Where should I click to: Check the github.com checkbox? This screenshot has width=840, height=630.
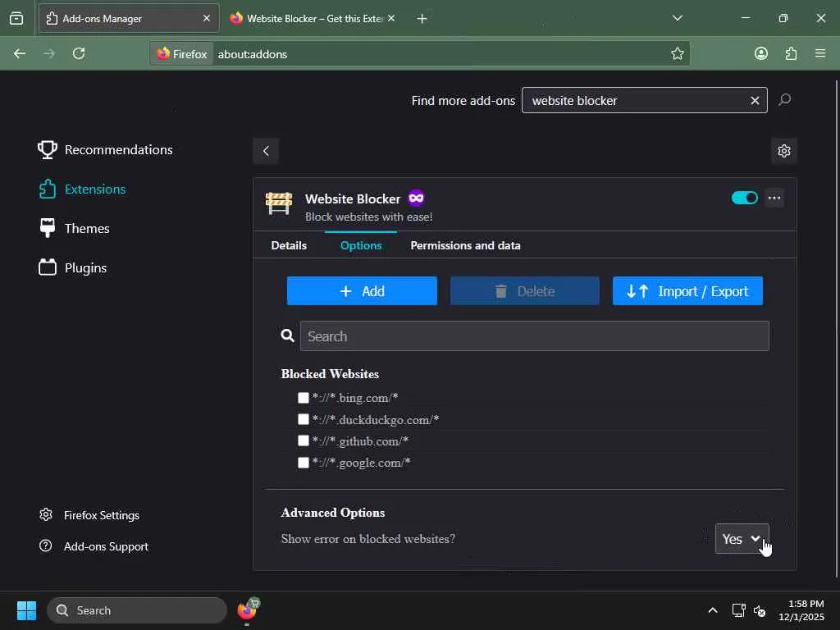click(304, 441)
